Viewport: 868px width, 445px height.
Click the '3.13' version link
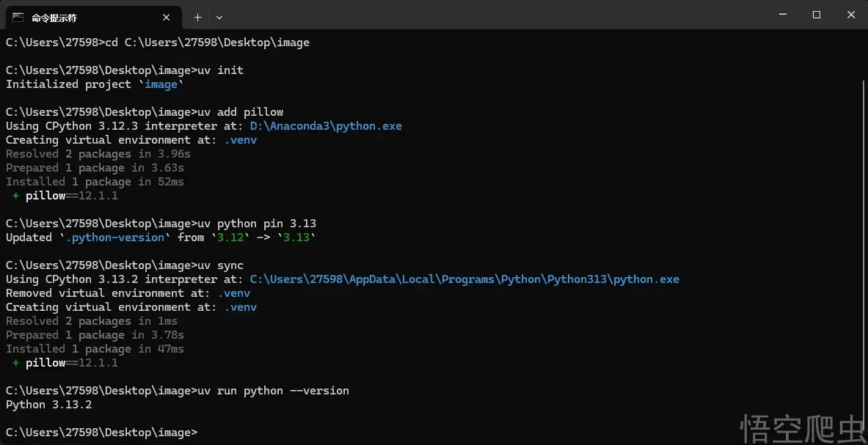point(296,237)
